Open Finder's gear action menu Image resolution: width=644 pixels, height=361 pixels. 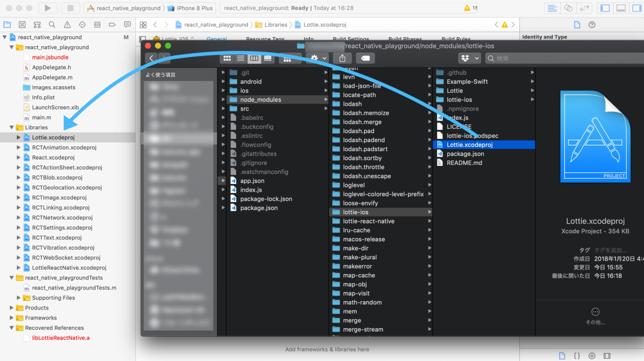coord(317,58)
